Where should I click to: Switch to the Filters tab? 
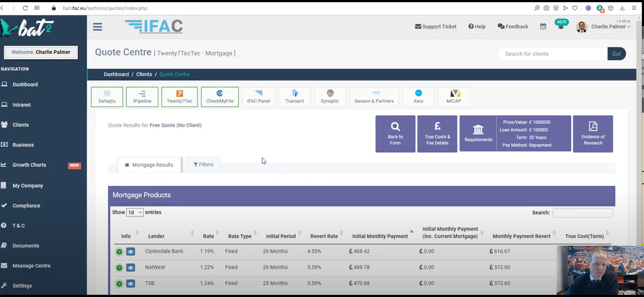(203, 164)
